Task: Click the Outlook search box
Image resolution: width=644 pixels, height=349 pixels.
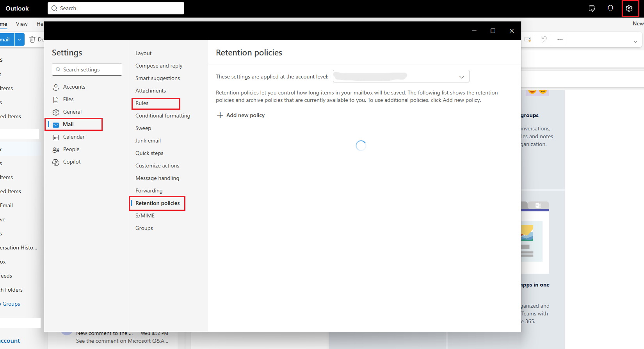Action: (116, 8)
